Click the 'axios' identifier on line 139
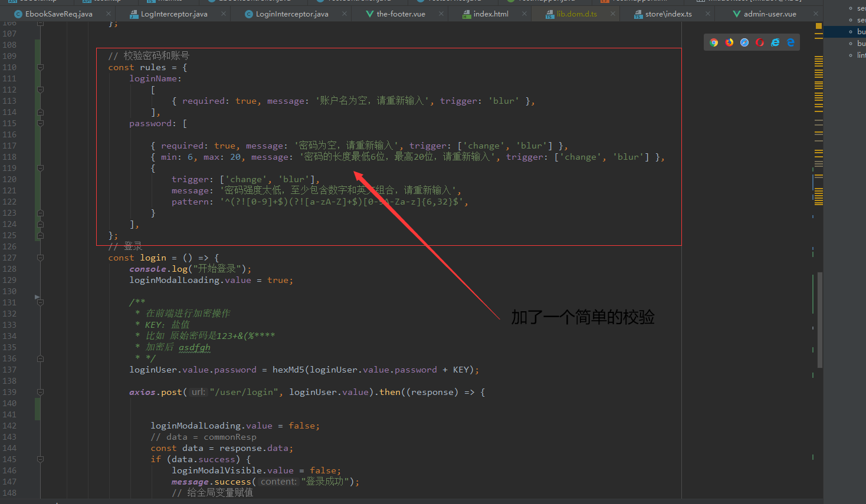This screenshot has height=504, width=866. point(142,392)
